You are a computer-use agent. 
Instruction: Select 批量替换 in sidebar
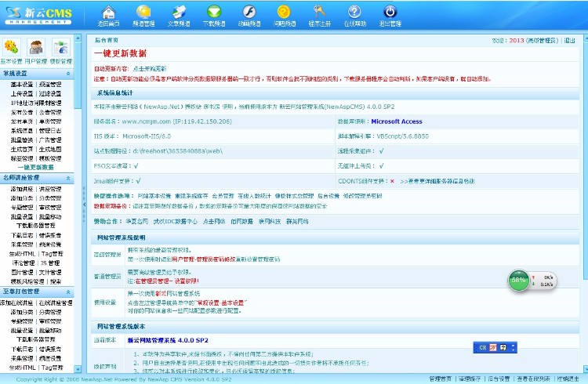[x=22, y=139]
